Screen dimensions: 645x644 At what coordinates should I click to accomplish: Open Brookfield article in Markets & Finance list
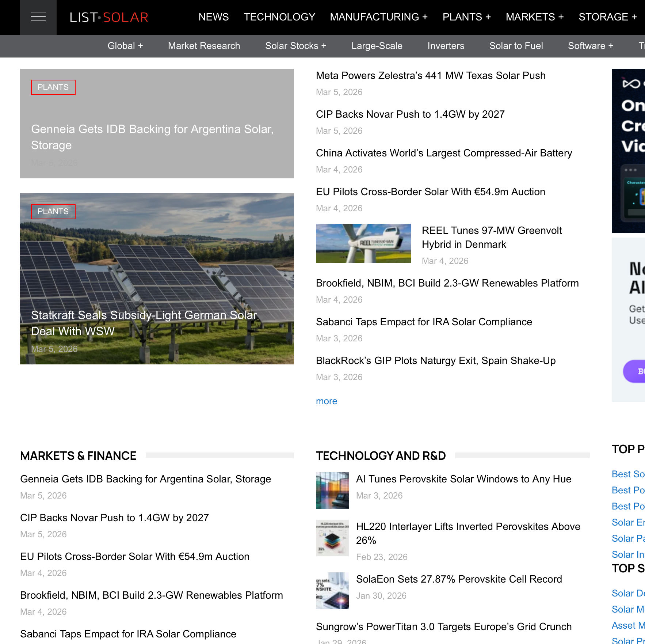(x=152, y=595)
